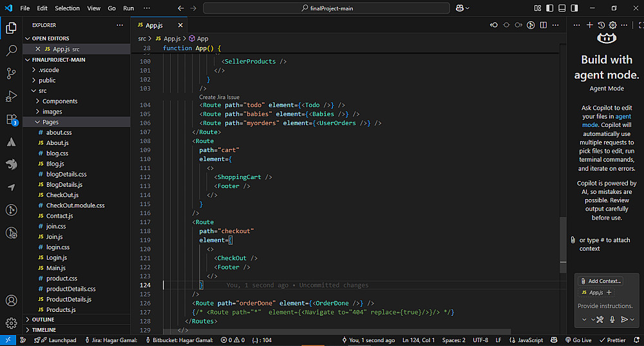This screenshot has height=346, width=644.
Task: Send the Copilot chat message
Action: coord(624,320)
